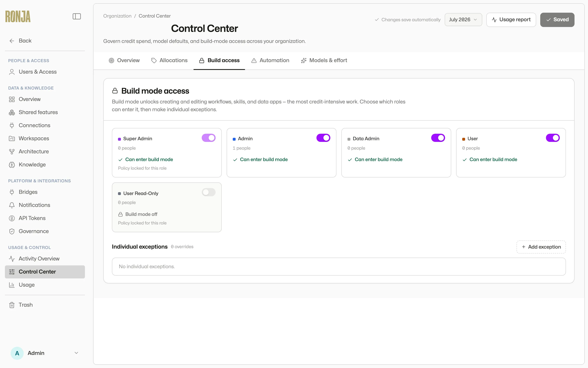Click the Governance shield icon
The width and height of the screenshot is (588, 368).
(12, 231)
